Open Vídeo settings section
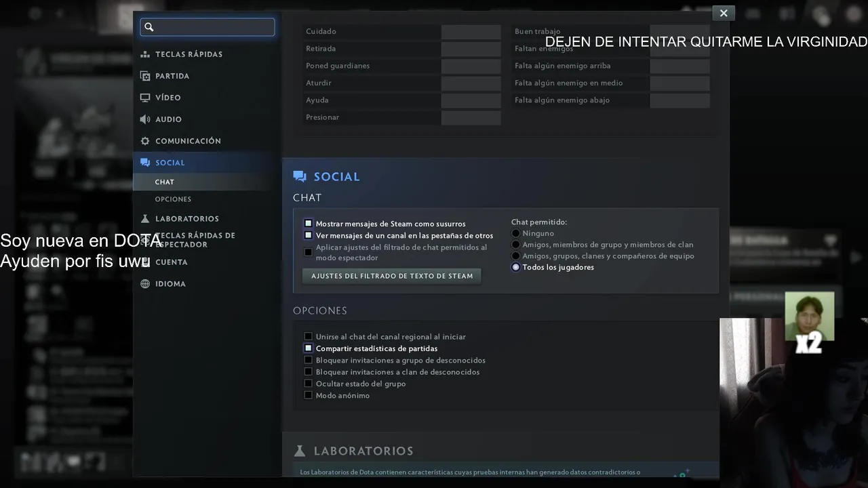868x488 pixels. click(x=168, y=98)
